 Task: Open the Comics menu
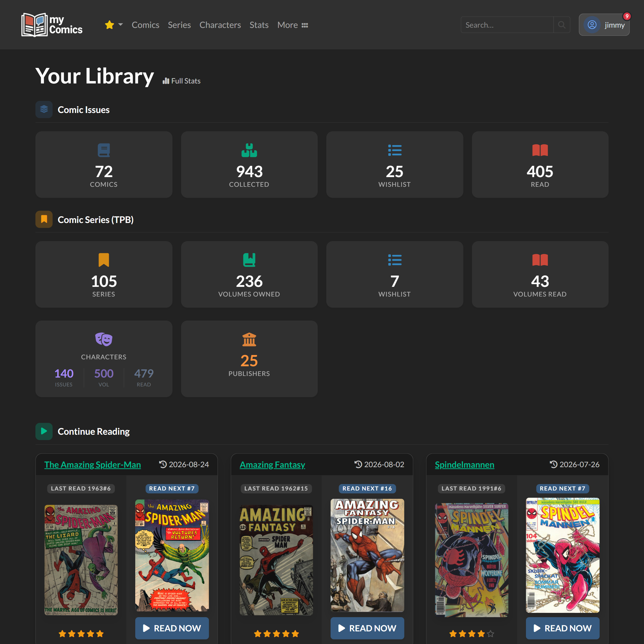[145, 25]
